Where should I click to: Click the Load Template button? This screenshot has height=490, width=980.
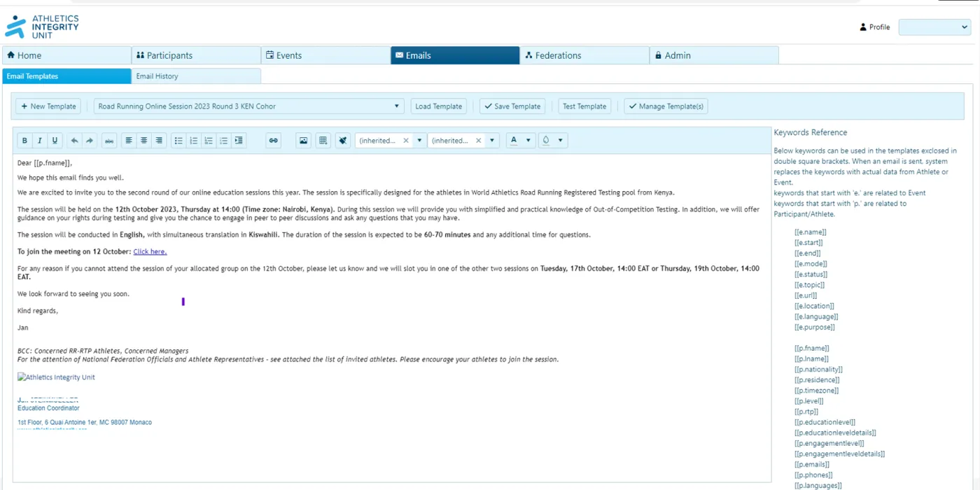439,106
